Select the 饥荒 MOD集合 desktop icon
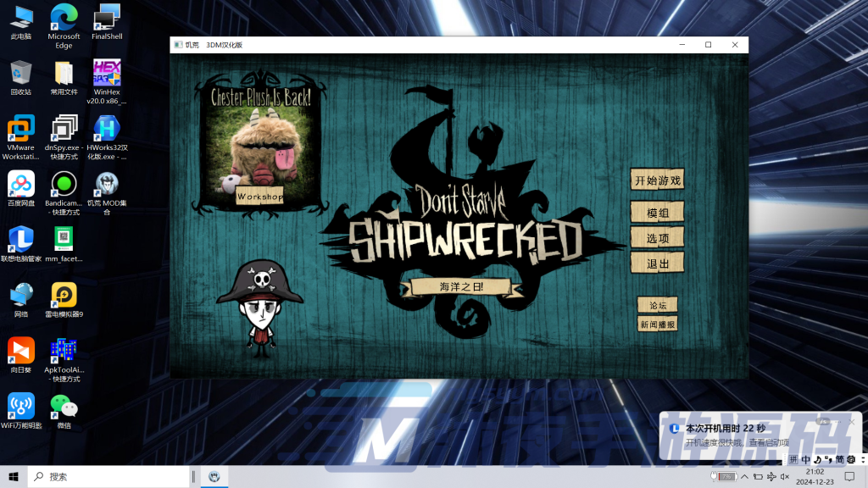The image size is (868, 488). click(107, 184)
